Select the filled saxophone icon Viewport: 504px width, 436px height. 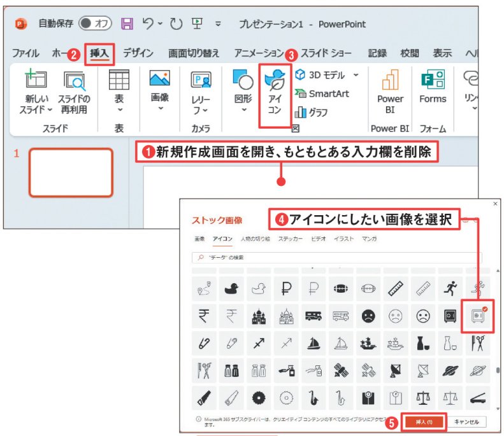pyautogui.click(x=313, y=398)
